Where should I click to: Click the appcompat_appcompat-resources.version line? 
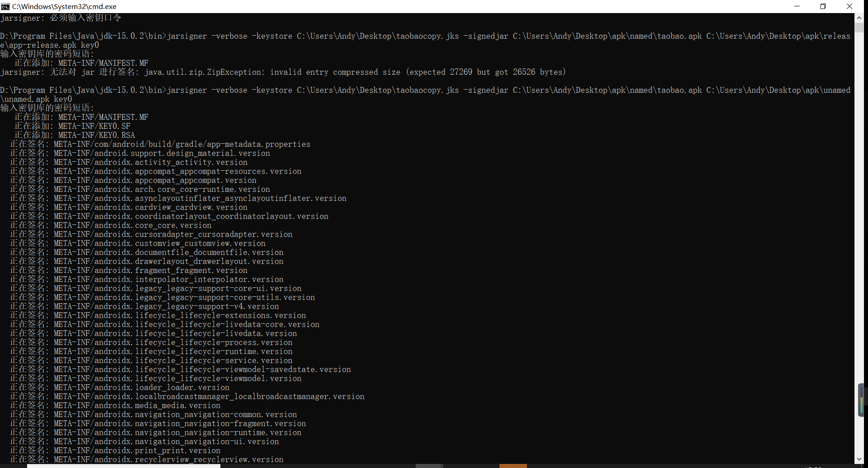click(x=156, y=171)
